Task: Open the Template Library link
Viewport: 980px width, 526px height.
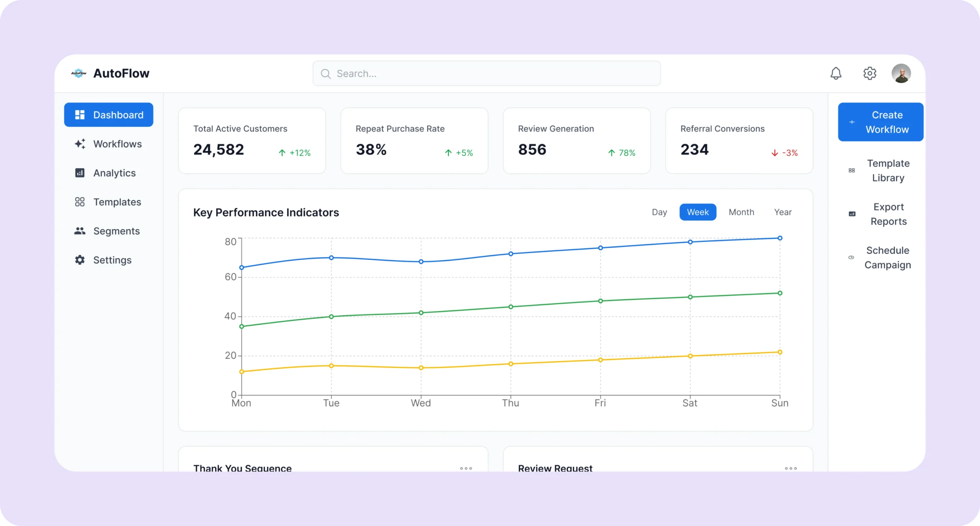Action: point(888,171)
